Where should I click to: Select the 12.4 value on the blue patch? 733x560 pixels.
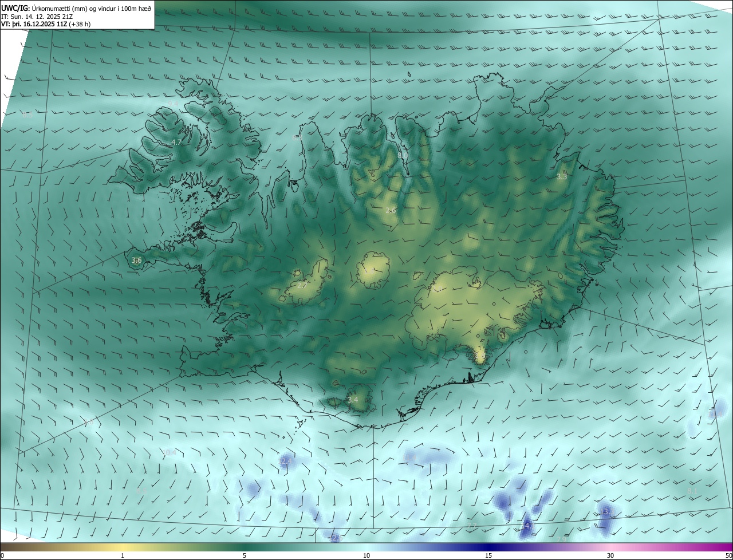pos(286,461)
